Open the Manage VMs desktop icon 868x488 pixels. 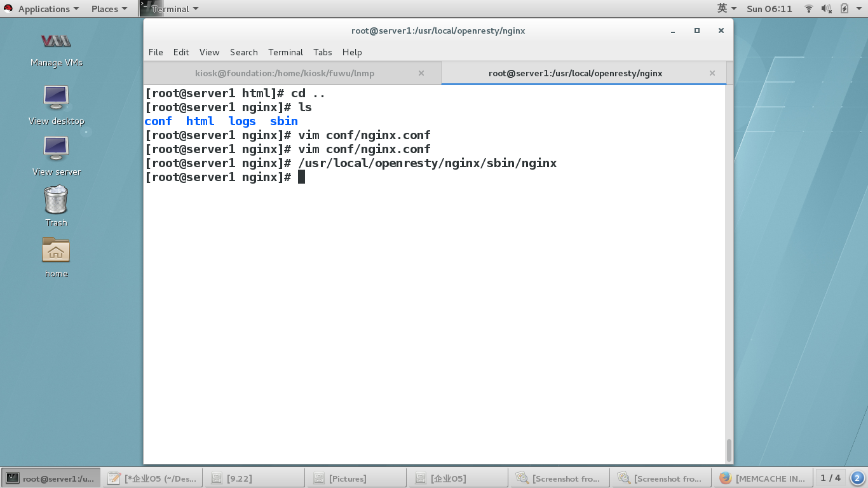(x=56, y=49)
